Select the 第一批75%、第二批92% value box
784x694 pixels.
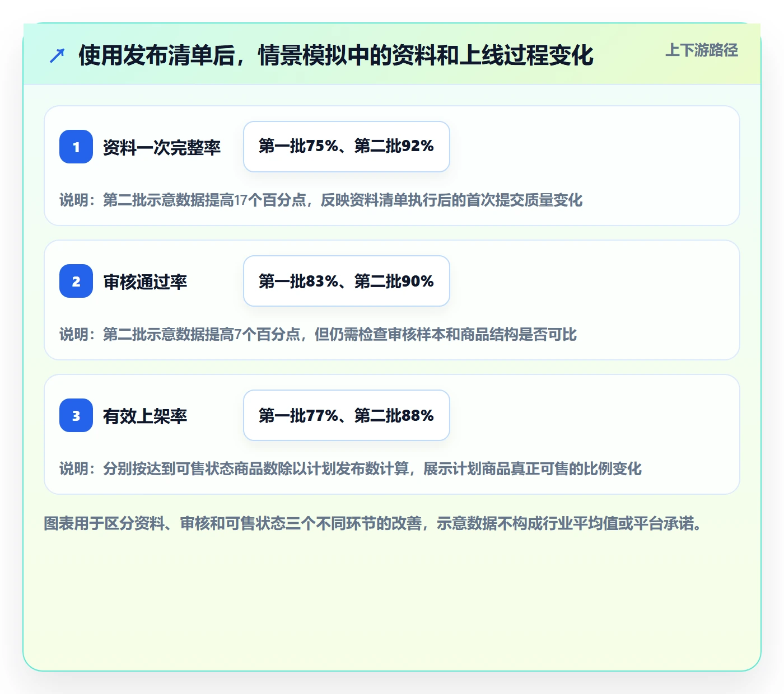pos(347,147)
